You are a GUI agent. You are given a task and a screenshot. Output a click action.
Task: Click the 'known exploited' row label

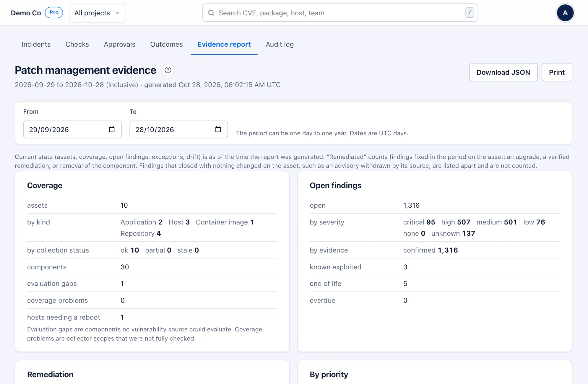pos(335,267)
